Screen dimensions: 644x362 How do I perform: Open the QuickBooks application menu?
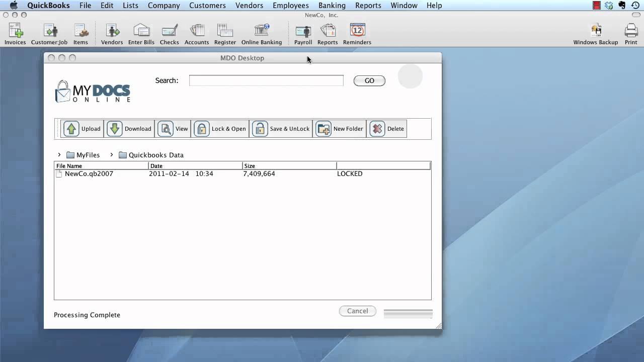(x=48, y=6)
